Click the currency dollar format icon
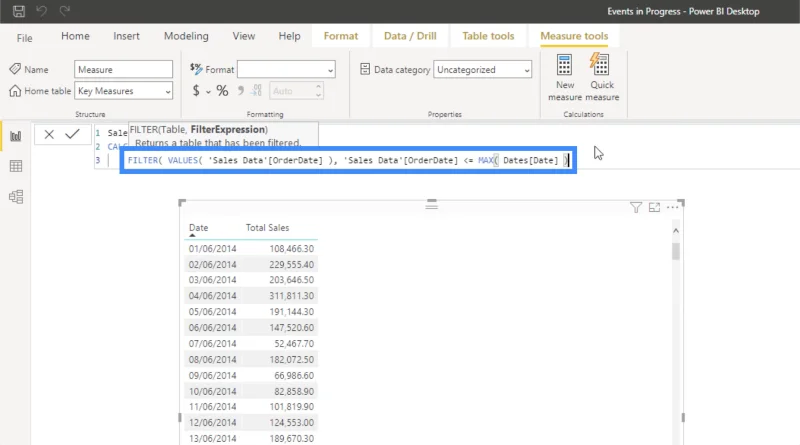 click(x=196, y=91)
